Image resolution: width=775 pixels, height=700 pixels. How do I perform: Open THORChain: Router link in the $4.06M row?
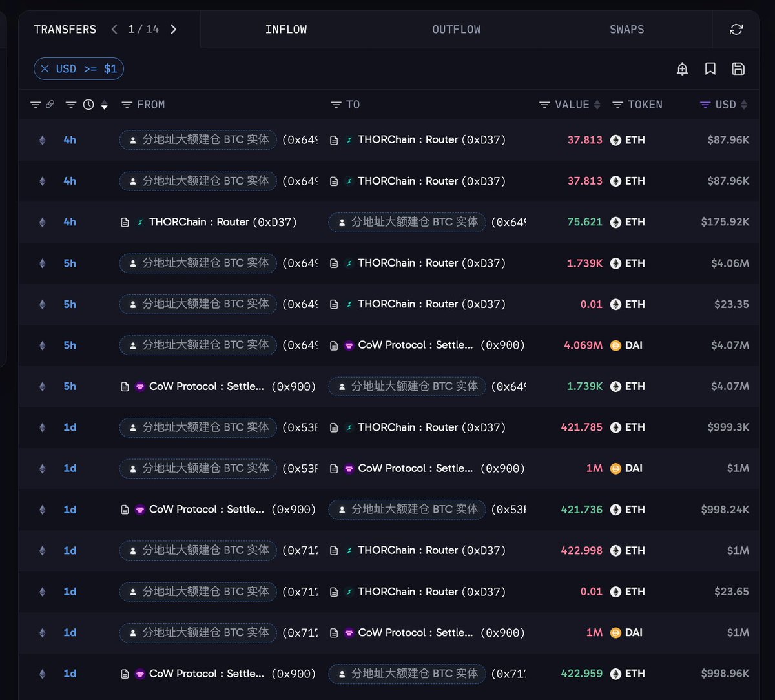(431, 263)
